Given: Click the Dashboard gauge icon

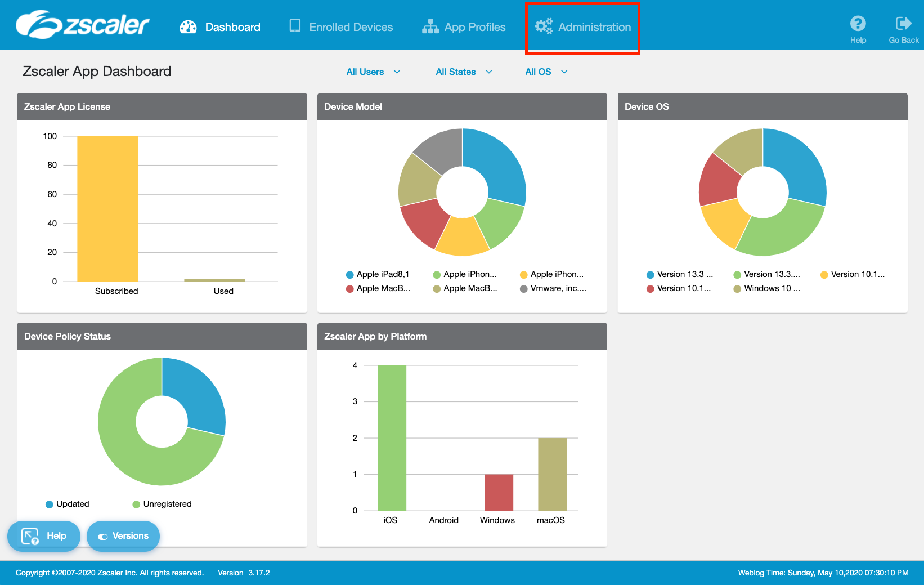Looking at the screenshot, I should pos(188,27).
